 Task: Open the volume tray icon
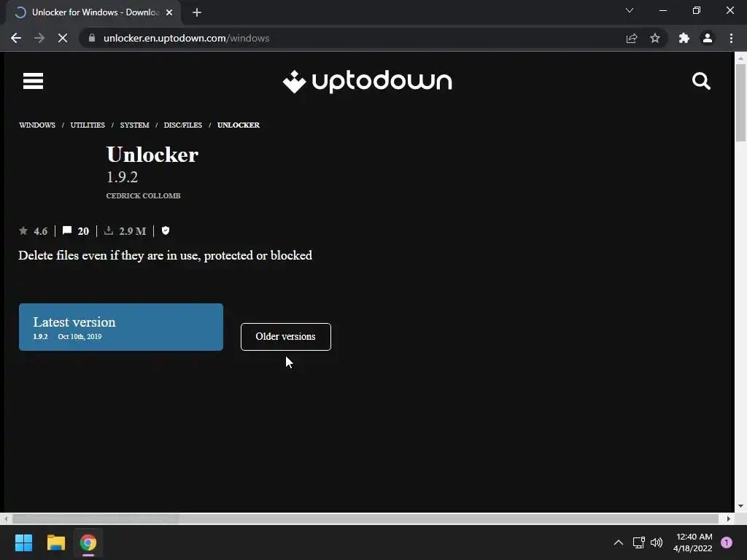pyautogui.click(x=657, y=542)
